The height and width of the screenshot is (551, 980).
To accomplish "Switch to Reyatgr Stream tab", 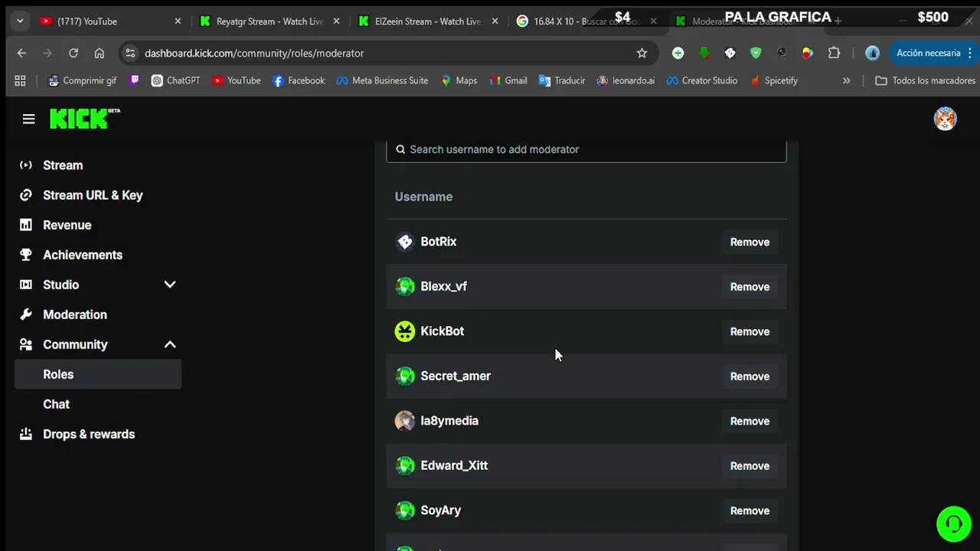I will coord(269,21).
